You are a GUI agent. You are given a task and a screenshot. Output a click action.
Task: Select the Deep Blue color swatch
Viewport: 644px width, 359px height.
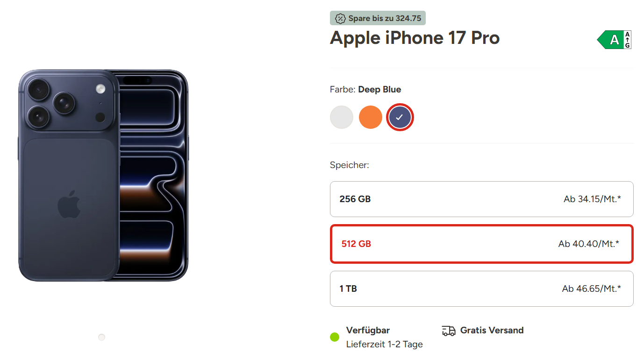(x=400, y=117)
